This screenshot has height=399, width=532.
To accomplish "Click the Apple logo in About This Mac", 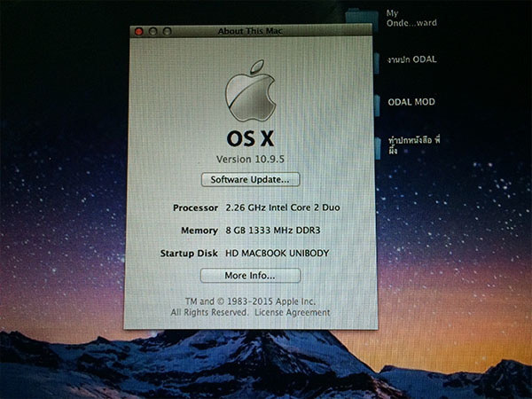I will (251, 91).
